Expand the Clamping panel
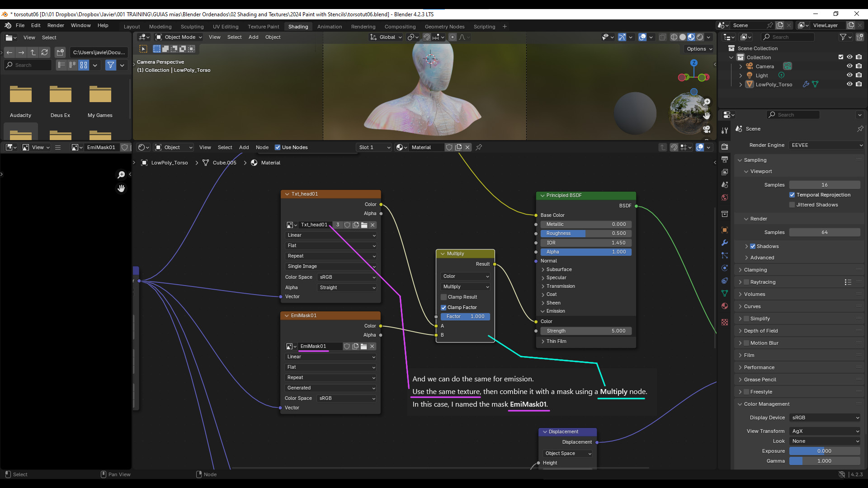Viewport: 868px width, 488px height. pos(755,270)
